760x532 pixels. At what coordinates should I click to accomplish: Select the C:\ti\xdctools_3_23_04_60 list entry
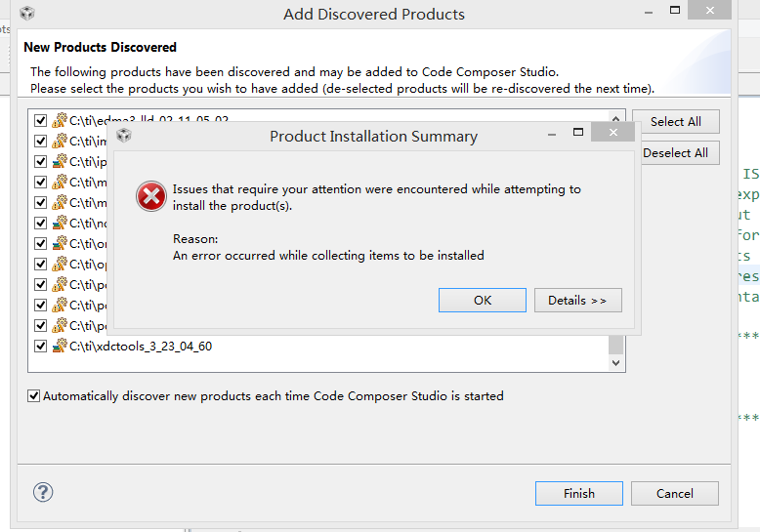click(141, 346)
